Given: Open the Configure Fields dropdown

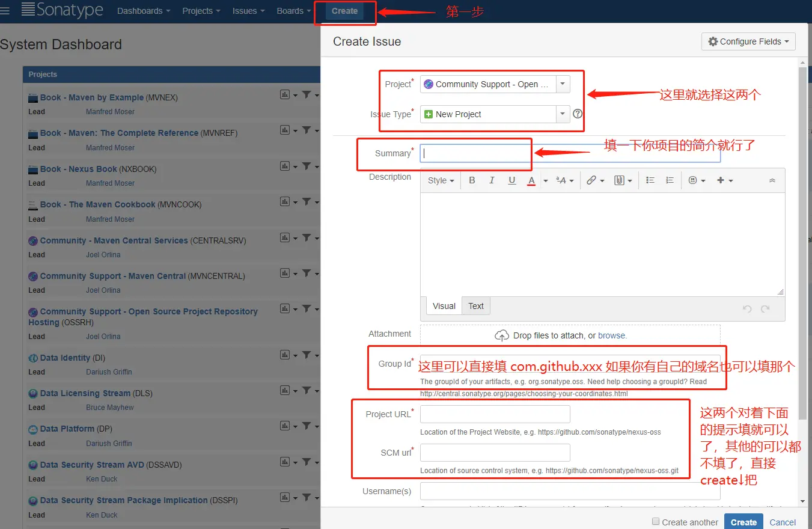Looking at the screenshot, I should pyautogui.click(x=748, y=41).
